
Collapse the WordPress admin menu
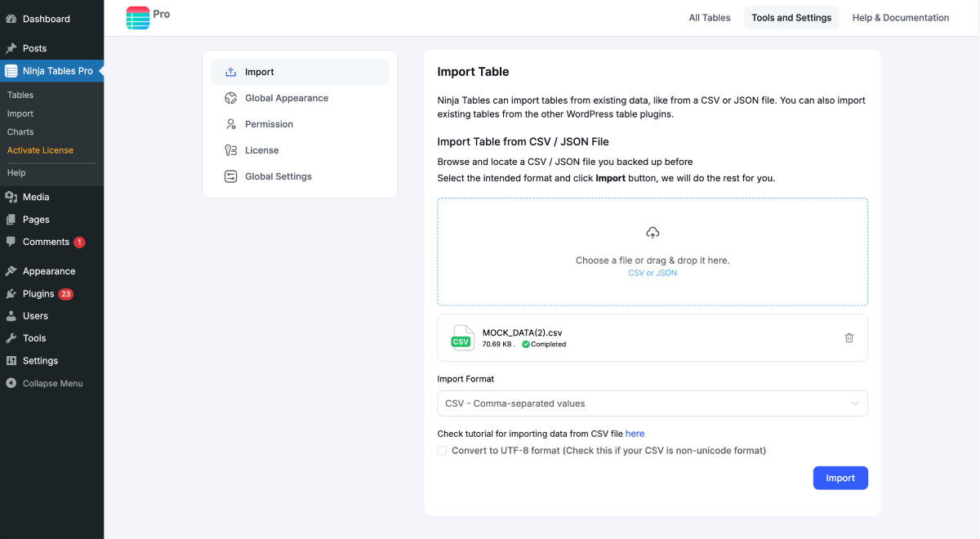coord(52,384)
